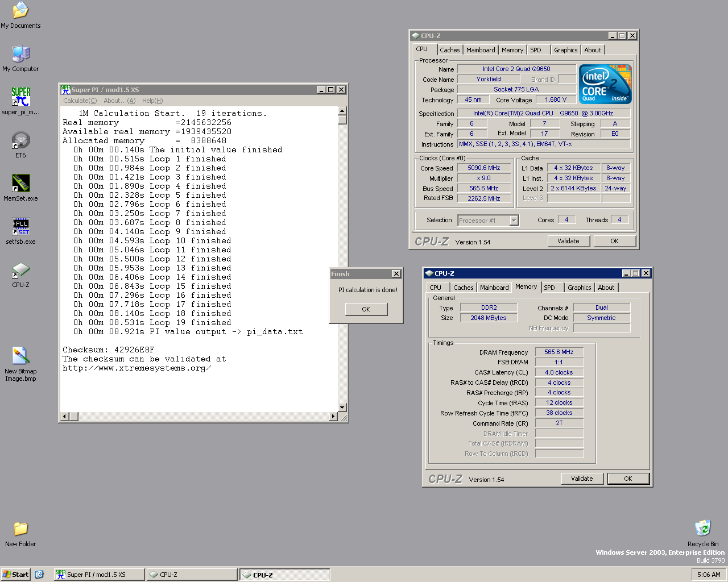Screen dimensions: 728x582
Task: Open the Recycle Bin
Action: (x=703, y=533)
